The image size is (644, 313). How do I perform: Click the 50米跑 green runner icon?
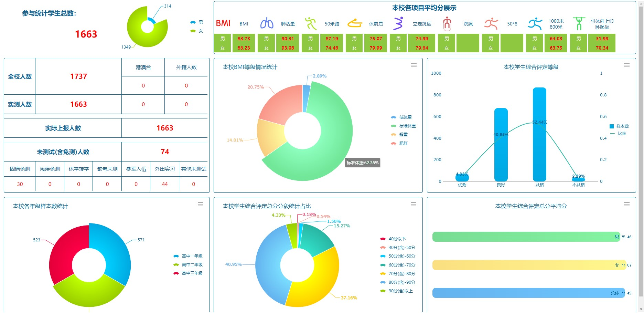point(311,23)
